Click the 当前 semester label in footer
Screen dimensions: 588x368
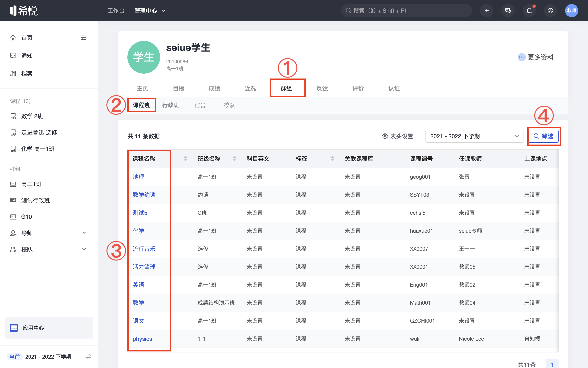(14, 357)
